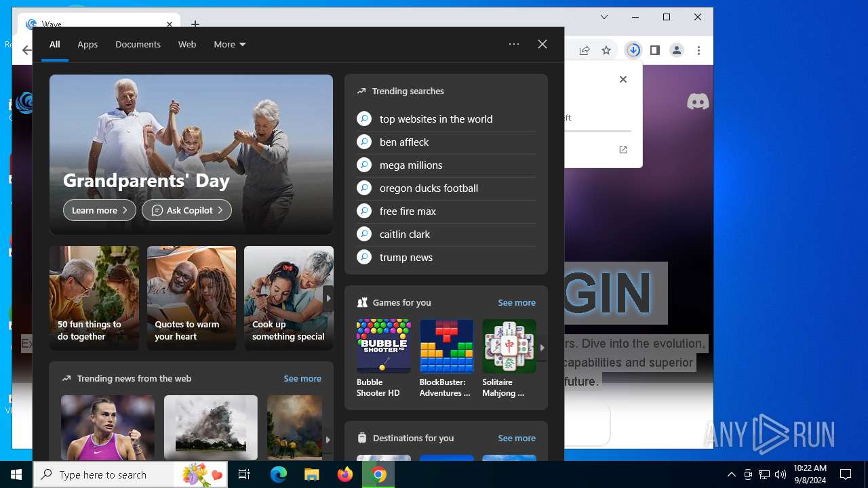The image size is (868, 488).
Task: Toggle Chrome's side panel icon
Action: pos(655,50)
